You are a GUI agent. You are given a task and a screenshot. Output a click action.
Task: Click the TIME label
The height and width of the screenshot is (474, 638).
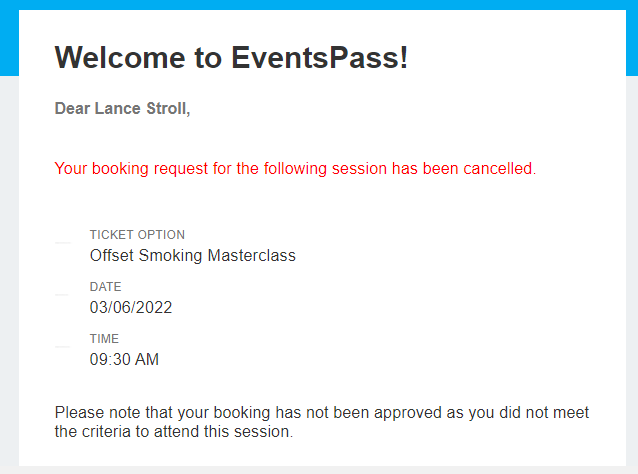pyautogui.click(x=104, y=339)
